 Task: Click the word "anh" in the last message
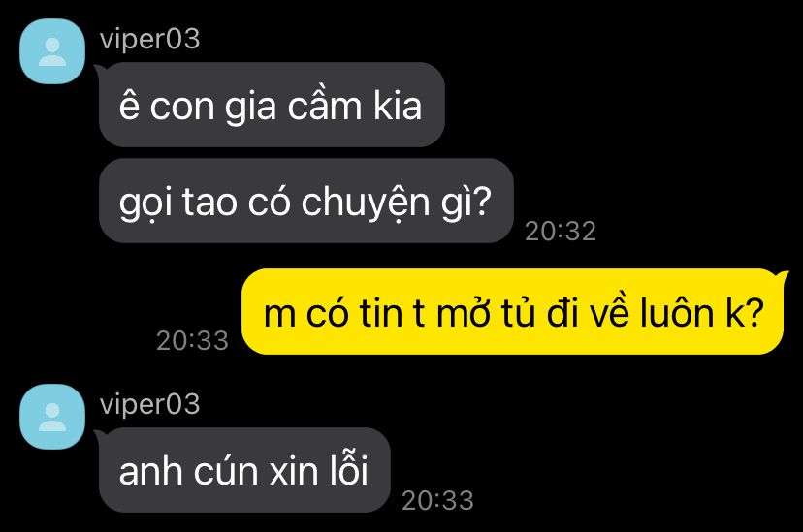point(150,472)
